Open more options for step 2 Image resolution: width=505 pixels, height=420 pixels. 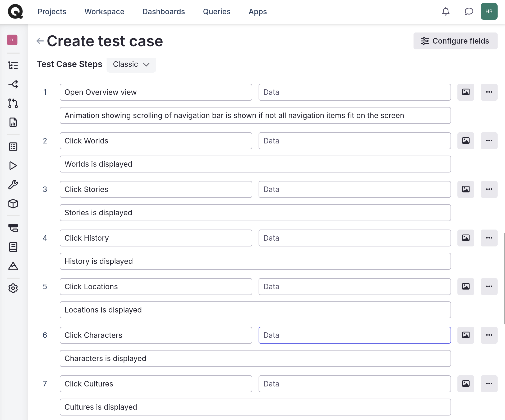tap(489, 141)
